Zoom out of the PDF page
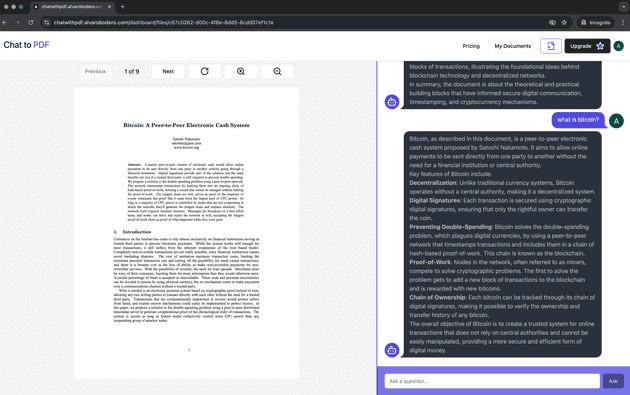Image resolution: width=630 pixels, height=395 pixels. click(277, 71)
